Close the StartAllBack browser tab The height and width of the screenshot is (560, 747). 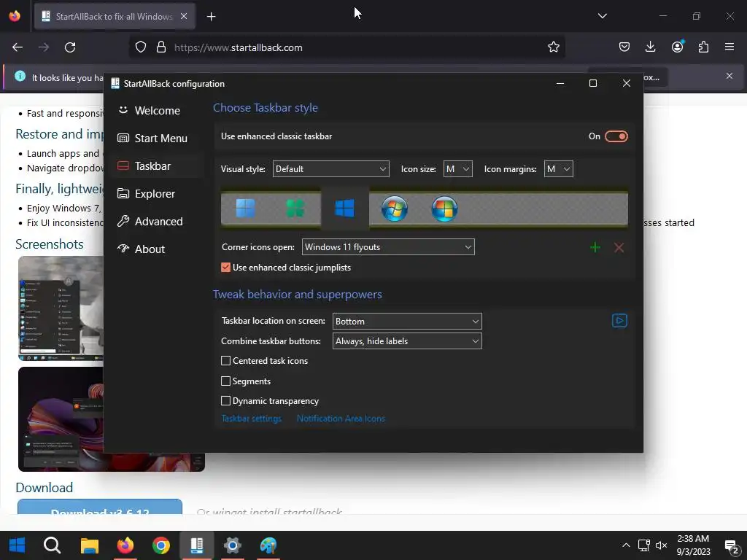[184, 16]
